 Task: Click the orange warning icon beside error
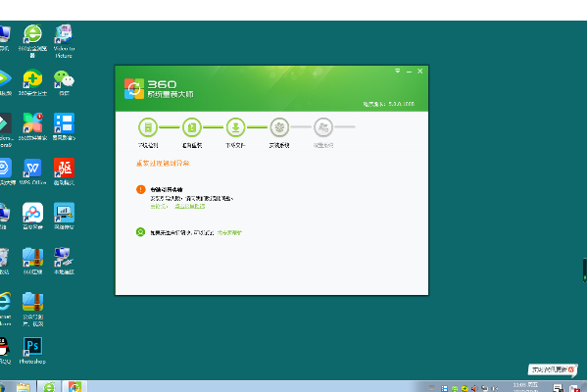pyautogui.click(x=141, y=188)
